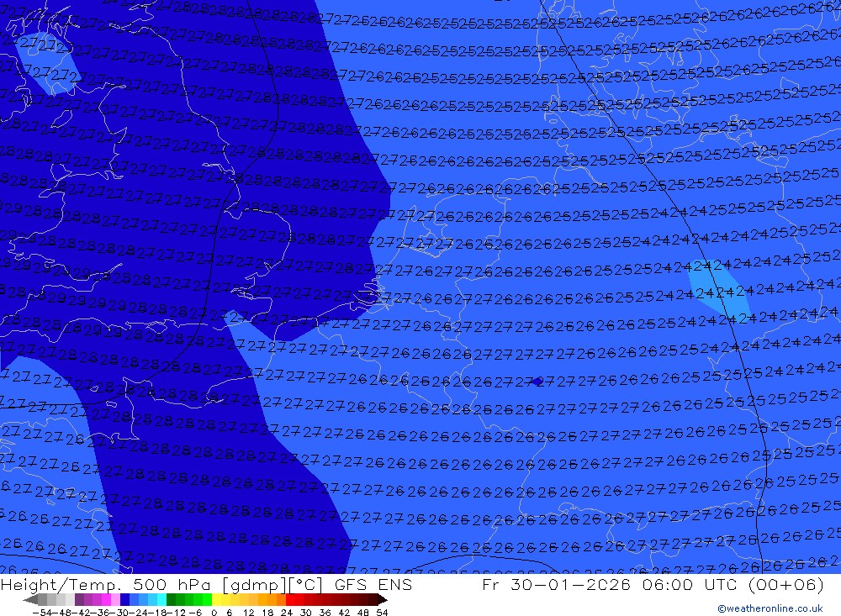Click the light blue patch on map's east

click(719, 289)
